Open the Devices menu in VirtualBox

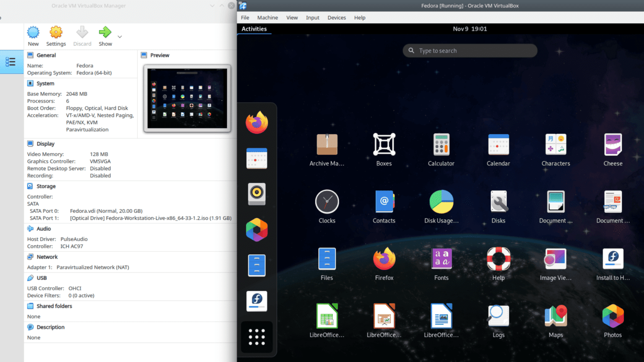click(x=336, y=18)
